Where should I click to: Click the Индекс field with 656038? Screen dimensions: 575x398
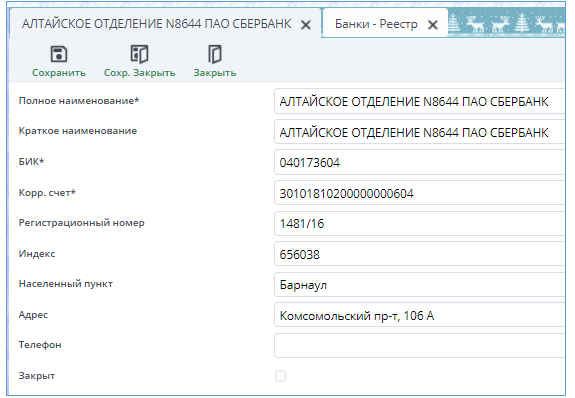point(420,254)
